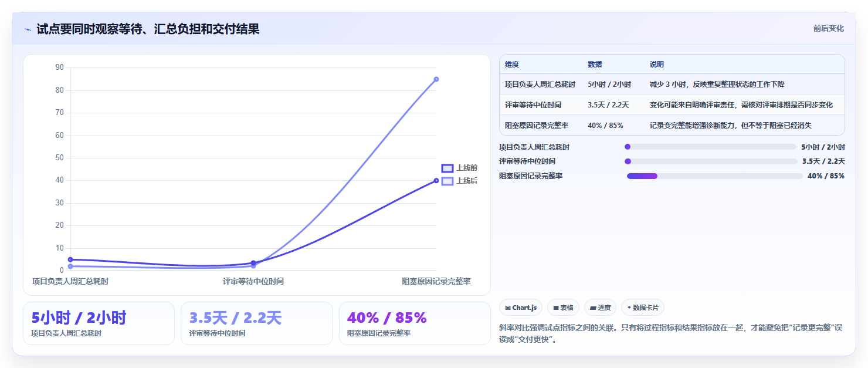
Task: Click the 项目负责人周汇总耗时 progress bar
Action: tap(711, 147)
